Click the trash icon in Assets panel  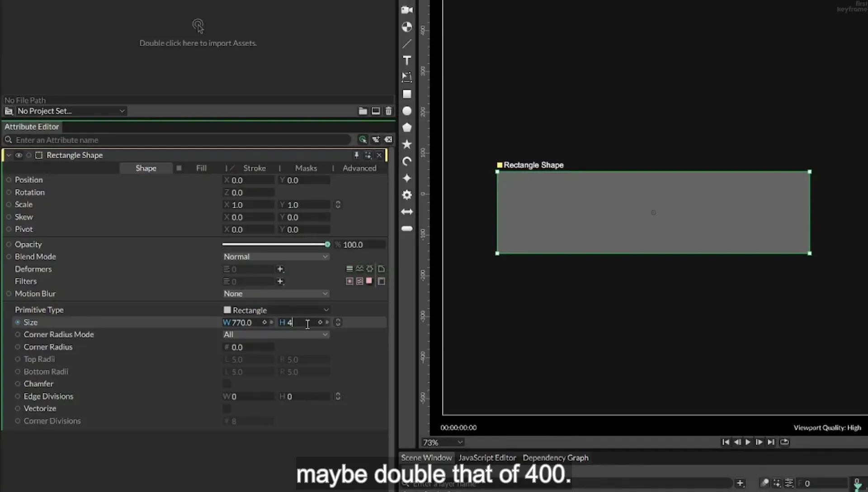coord(388,111)
